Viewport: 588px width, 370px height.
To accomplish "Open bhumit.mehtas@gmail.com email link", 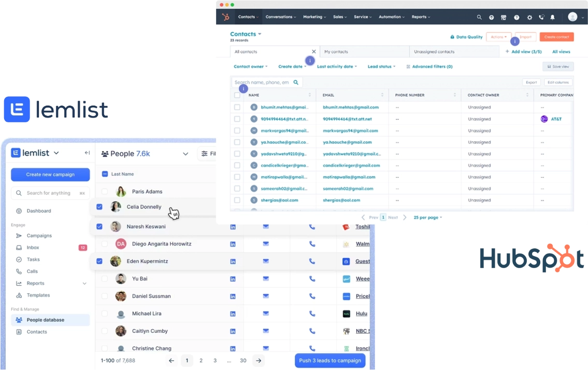I will click(x=351, y=107).
